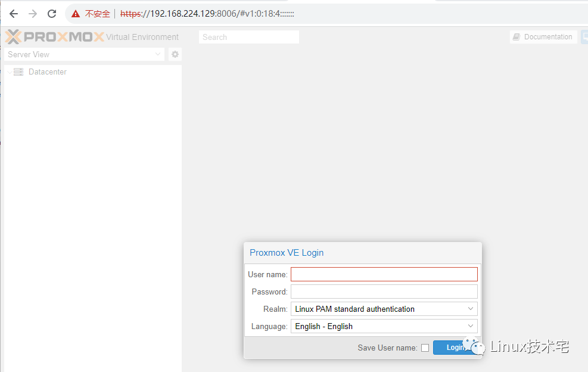Open the Server View dropdown
588x372 pixels.
coord(85,54)
